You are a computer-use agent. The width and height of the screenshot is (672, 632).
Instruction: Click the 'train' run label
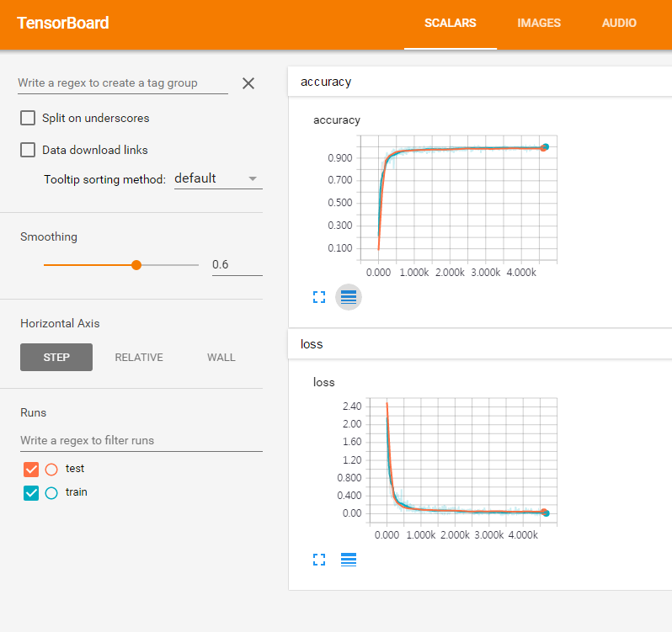click(x=77, y=492)
